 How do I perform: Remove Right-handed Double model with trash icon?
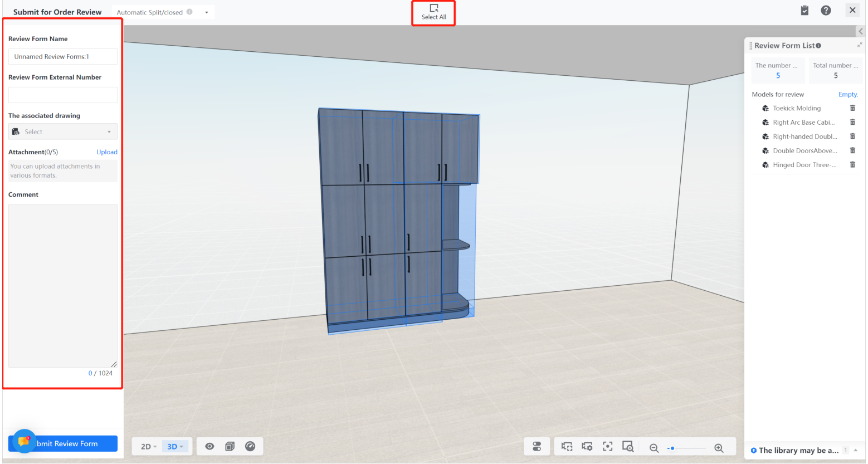852,136
